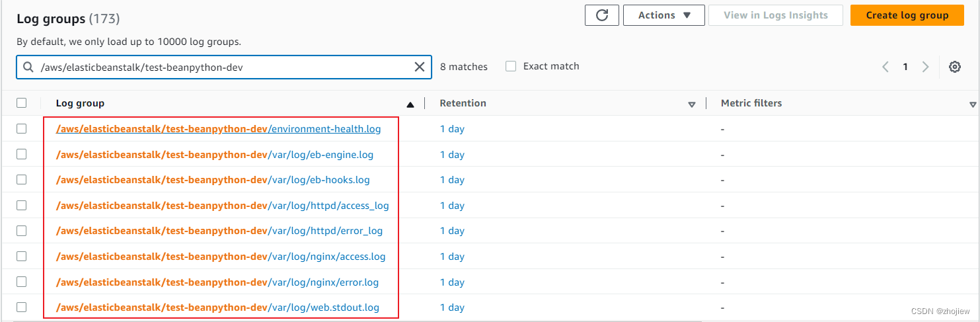Select checkbox for web.stdout.log row

22,307
